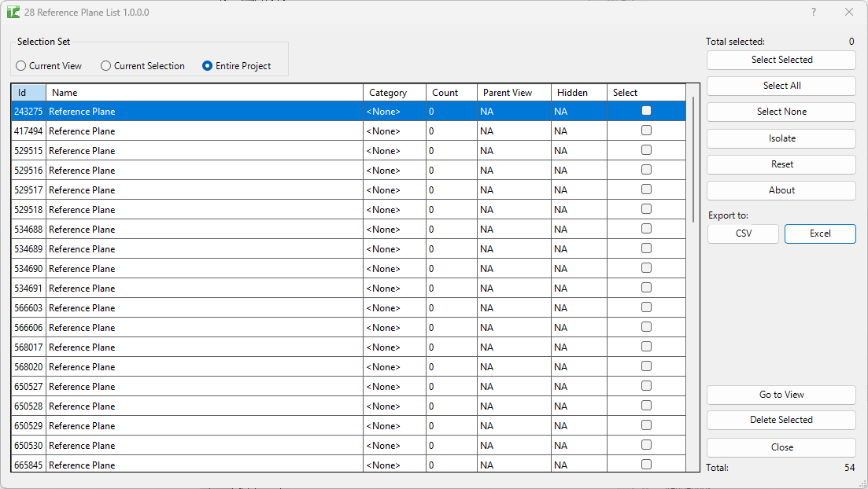Enable the checkbox in row 650527
868x489 pixels.
tap(646, 386)
